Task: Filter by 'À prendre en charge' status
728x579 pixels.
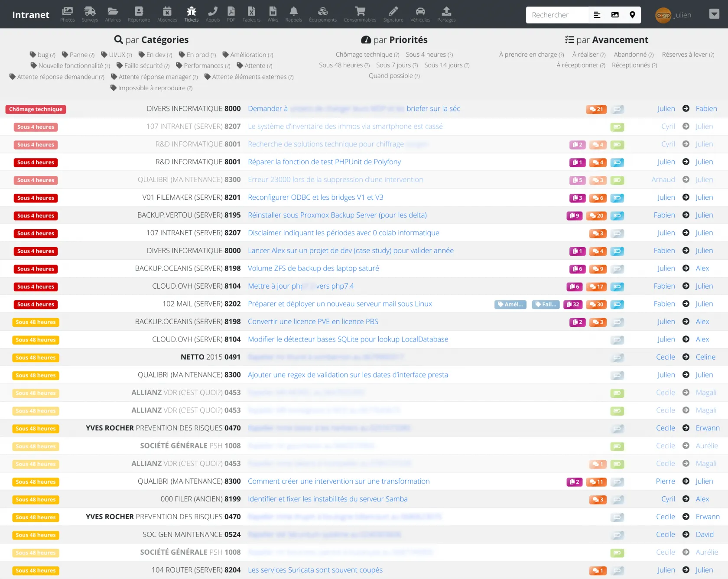Action: 531,55
